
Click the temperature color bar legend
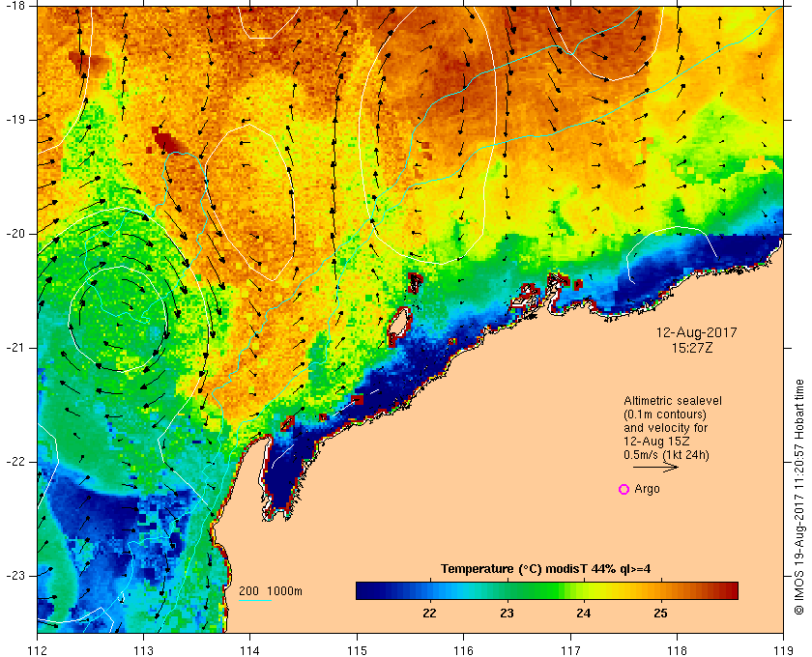(x=547, y=590)
